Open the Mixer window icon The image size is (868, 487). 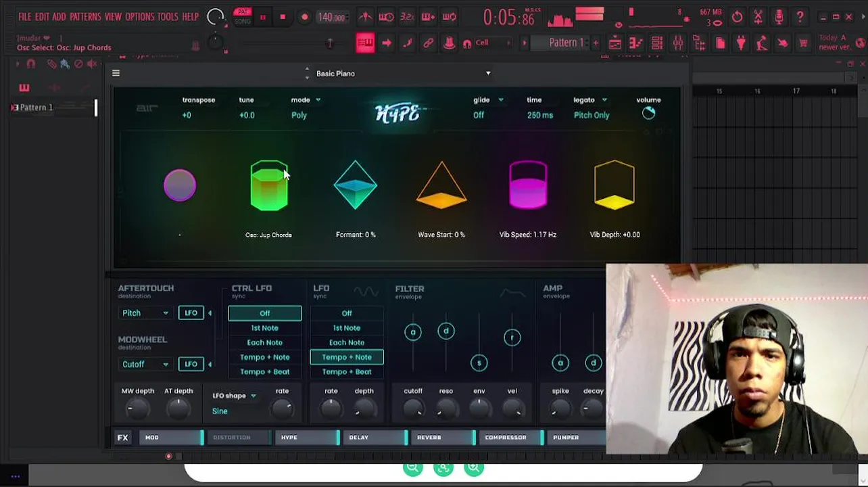677,43
